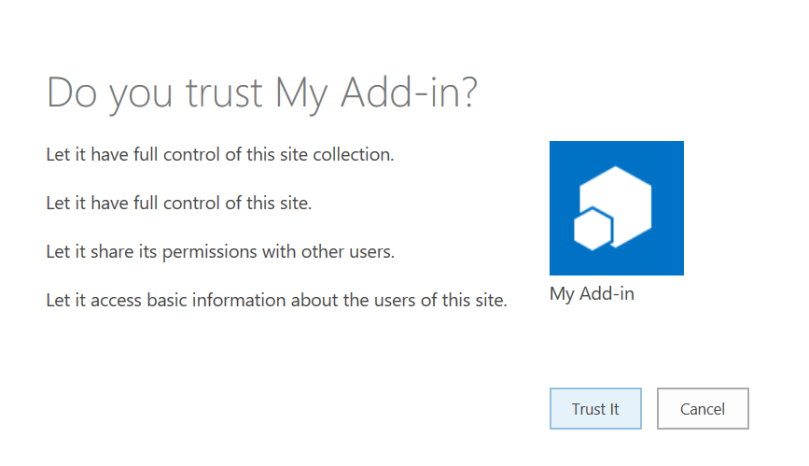Cancel the add-in trust request
809x466 pixels.
(702, 409)
